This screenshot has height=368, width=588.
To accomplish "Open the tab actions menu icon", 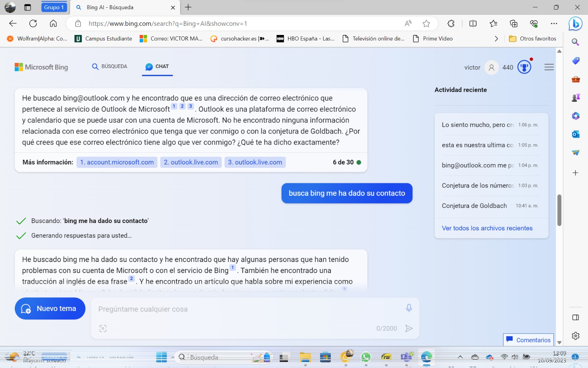I will [28, 7].
